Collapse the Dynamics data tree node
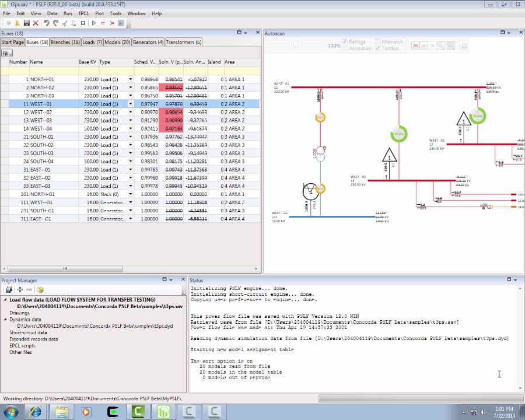 (5, 320)
